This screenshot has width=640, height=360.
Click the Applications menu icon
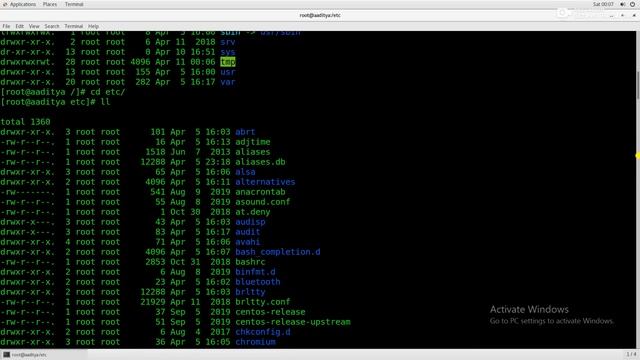point(4,4)
